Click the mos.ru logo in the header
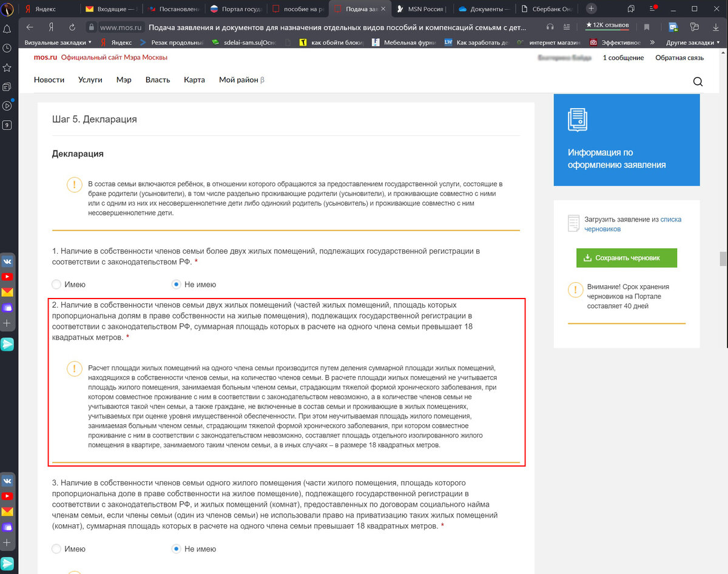 click(45, 57)
